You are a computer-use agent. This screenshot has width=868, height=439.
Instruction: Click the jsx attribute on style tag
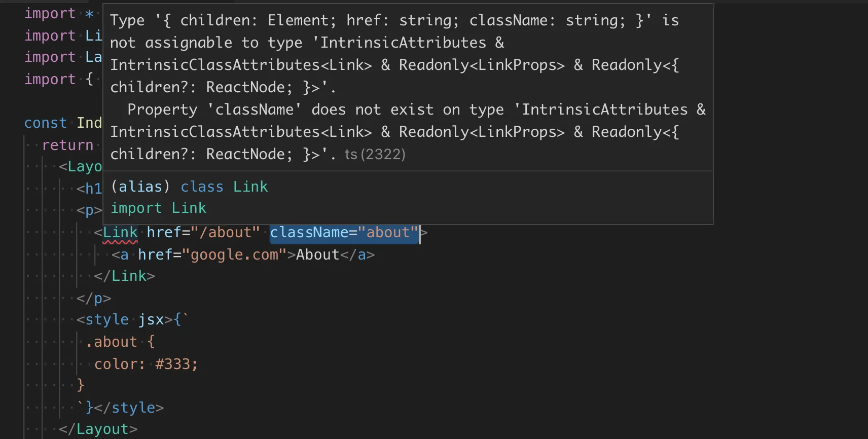pos(151,320)
